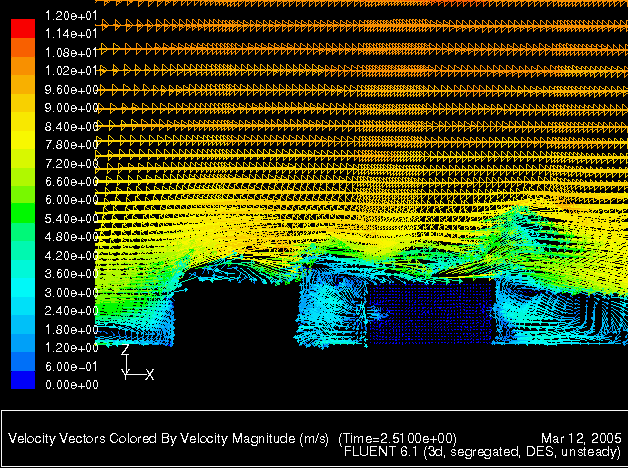
Task: Select the 1.08e+01 legend value
Action: tap(71, 52)
